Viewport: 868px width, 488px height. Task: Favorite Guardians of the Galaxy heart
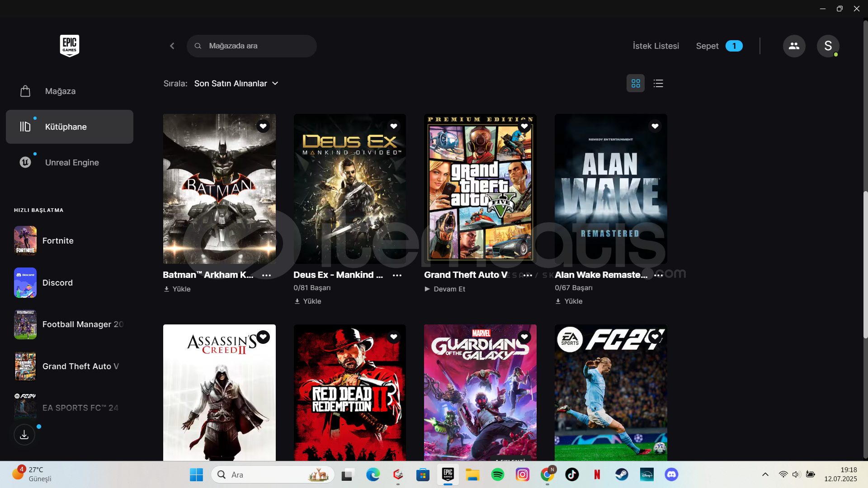point(524,337)
